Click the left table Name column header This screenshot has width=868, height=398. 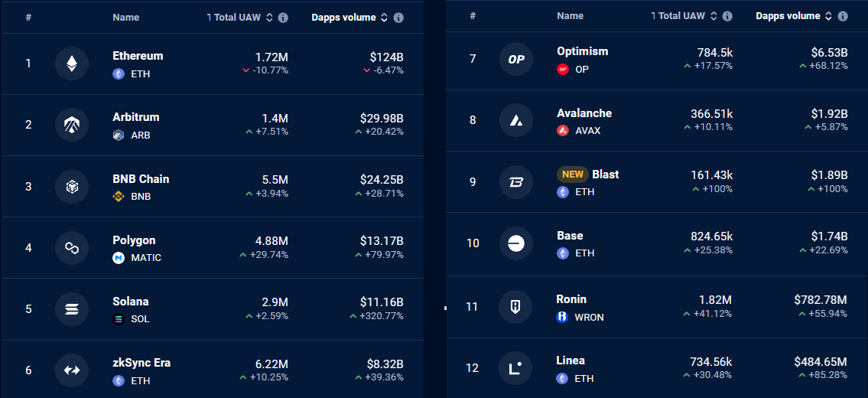pyautogui.click(x=125, y=18)
